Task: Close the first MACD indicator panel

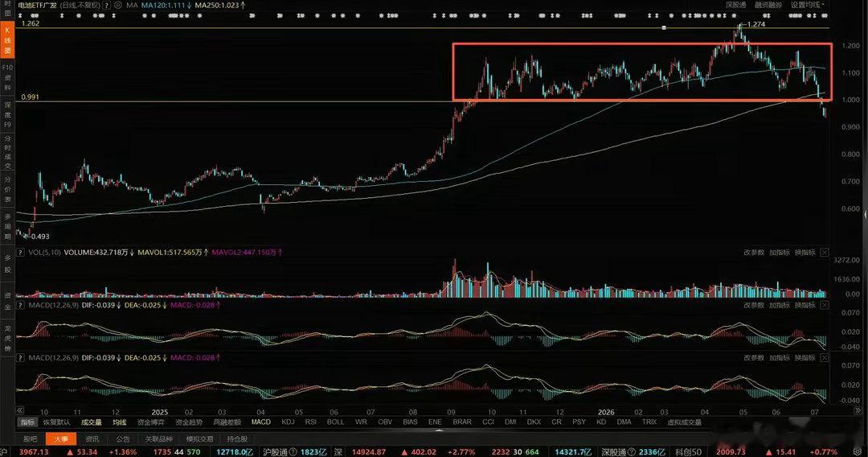Action: pyautogui.click(x=825, y=305)
